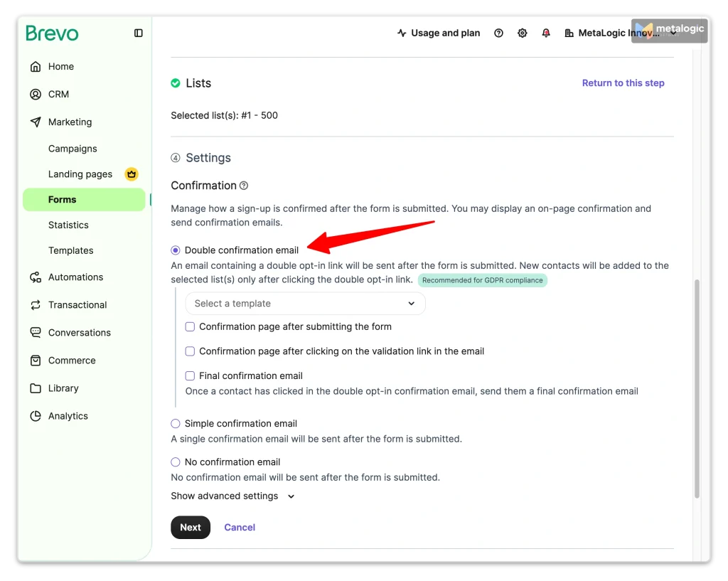Open Campaigns under Marketing
This screenshot has height=581, width=728.
click(73, 149)
